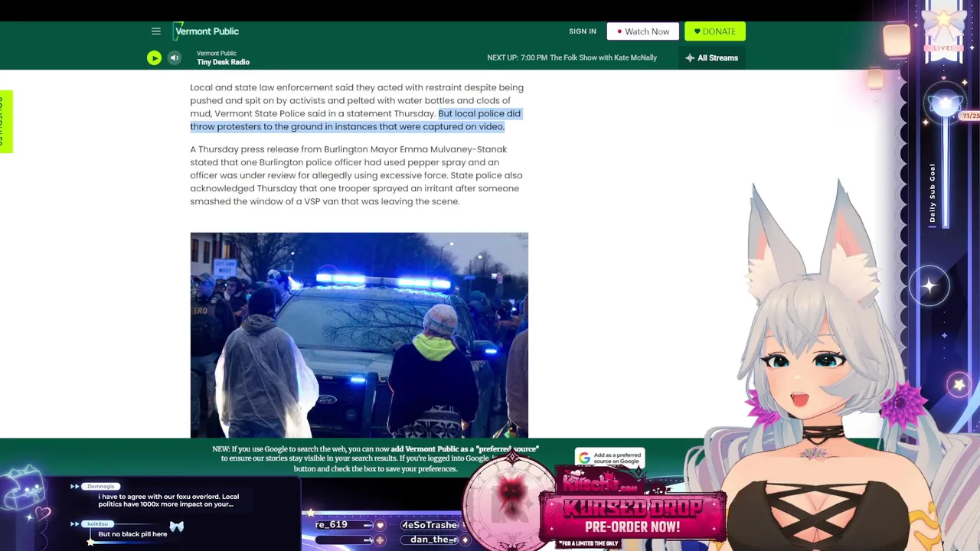Click the NEXT UP Folk Show text
This screenshot has height=551, width=980.
click(572, 57)
